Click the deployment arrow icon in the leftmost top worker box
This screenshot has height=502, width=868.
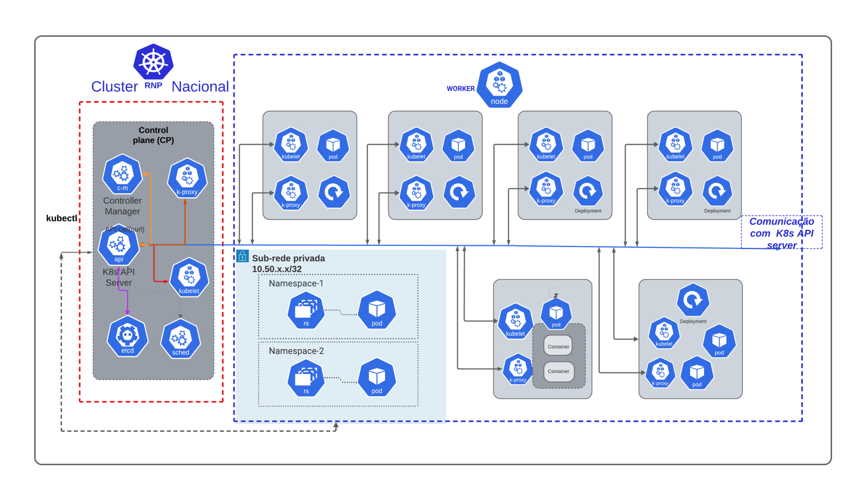(334, 193)
